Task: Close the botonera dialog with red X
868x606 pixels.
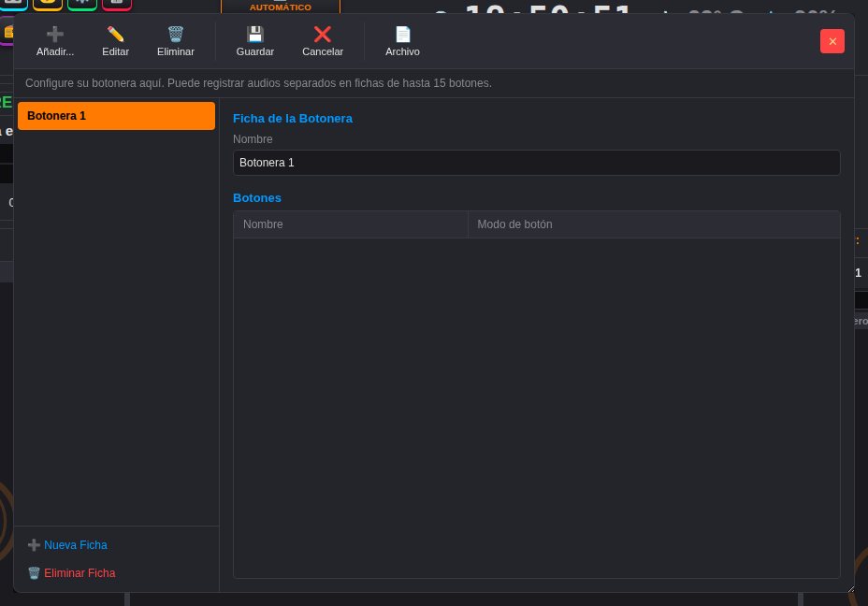Action: [832, 41]
